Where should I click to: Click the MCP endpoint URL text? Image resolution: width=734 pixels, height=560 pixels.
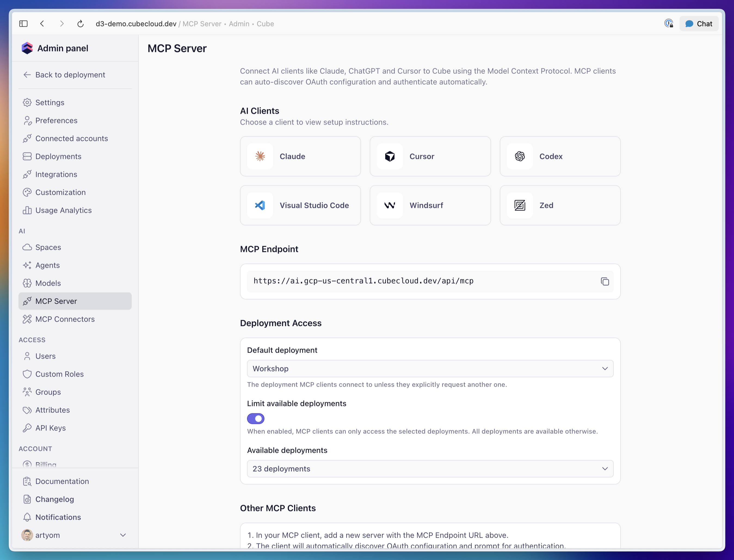(x=363, y=281)
